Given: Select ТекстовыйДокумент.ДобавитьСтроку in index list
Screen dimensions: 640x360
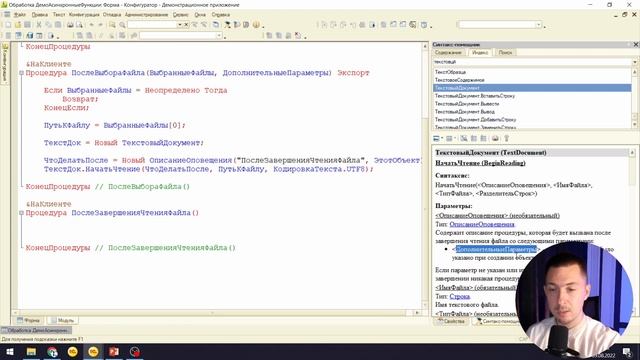Looking at the screenshot, I should 532,120.
